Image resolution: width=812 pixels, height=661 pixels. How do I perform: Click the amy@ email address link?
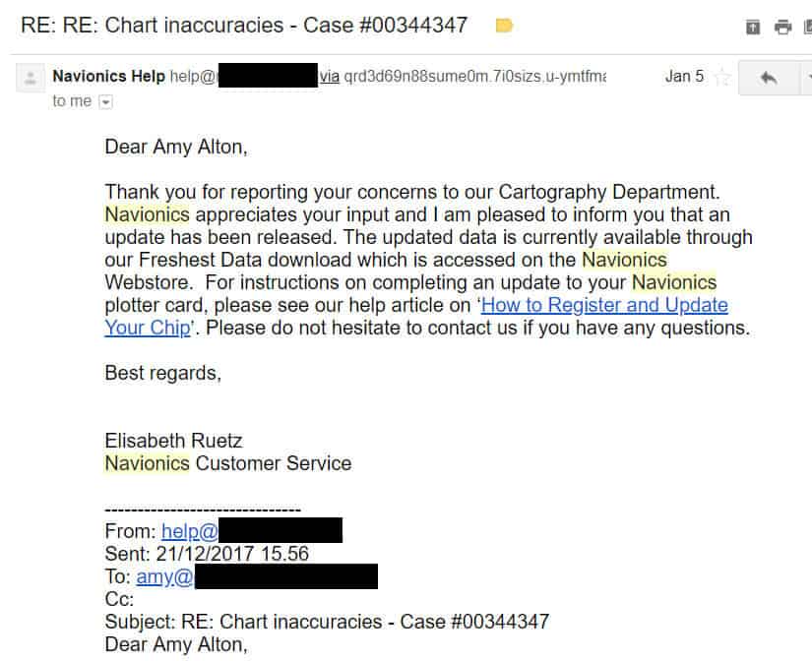pos(164,577)
